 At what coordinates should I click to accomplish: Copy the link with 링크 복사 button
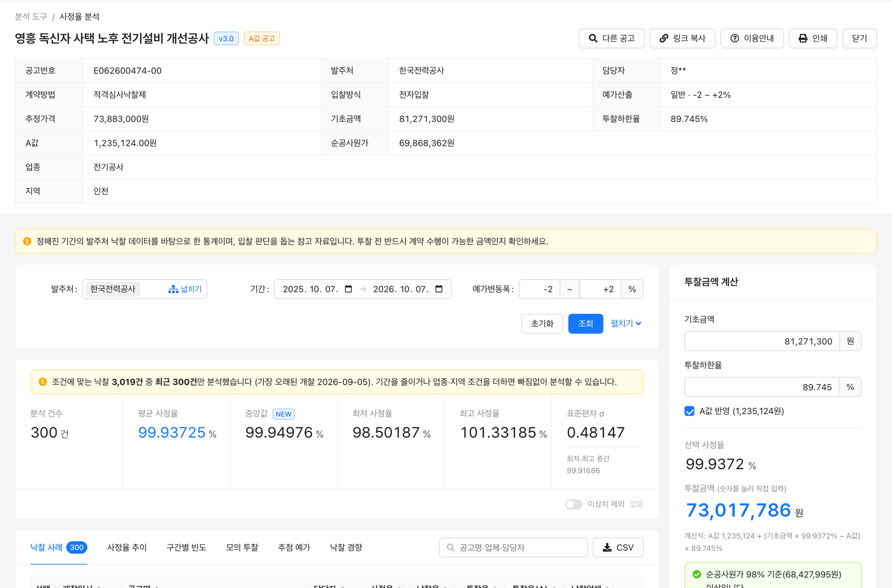[682, 38]
